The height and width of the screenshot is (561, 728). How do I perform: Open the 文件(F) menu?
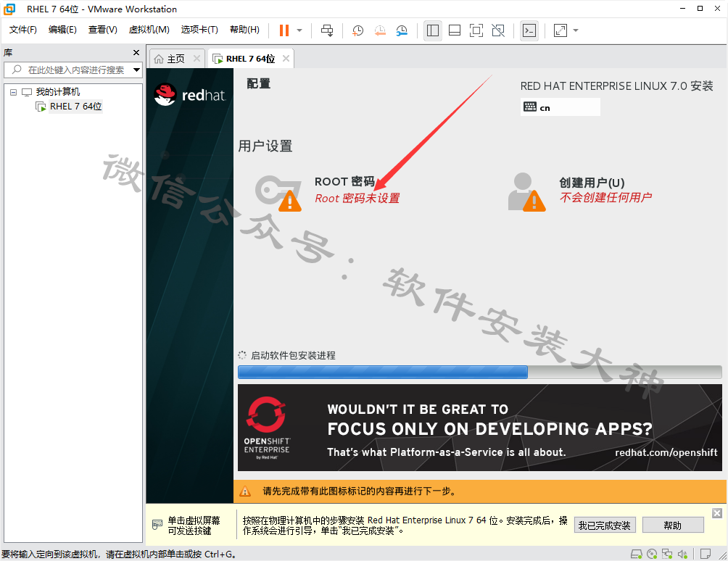click(22, 30)
